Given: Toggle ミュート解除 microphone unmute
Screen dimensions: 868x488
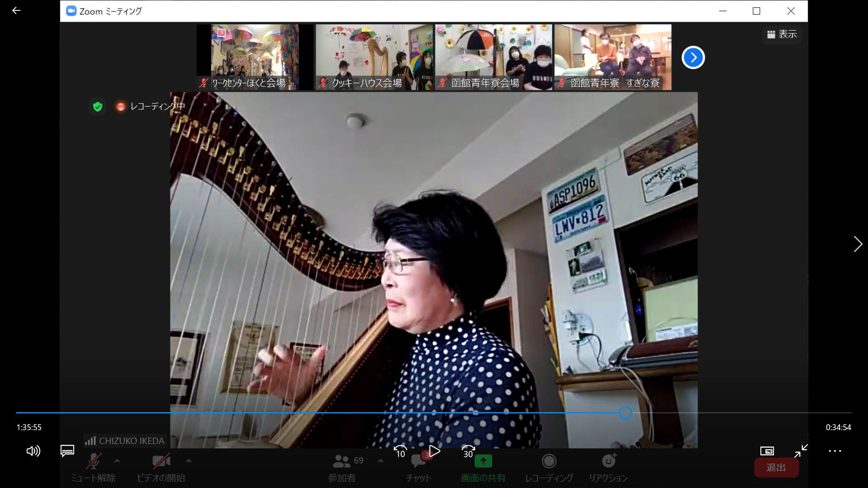Looking at the screenshot, I should [93, 468].
